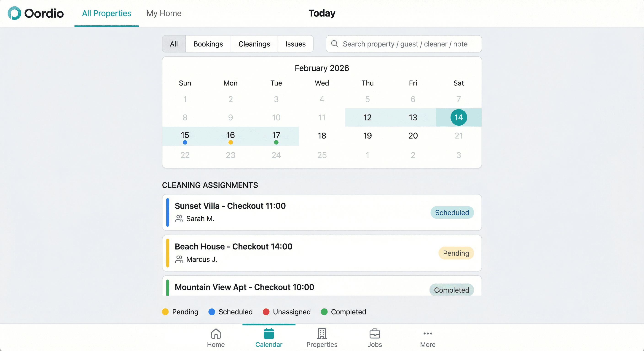The height and width of the screenshot is (351, 644).
Task: Open Home from bottom navigation
Action: coord(216,337)
